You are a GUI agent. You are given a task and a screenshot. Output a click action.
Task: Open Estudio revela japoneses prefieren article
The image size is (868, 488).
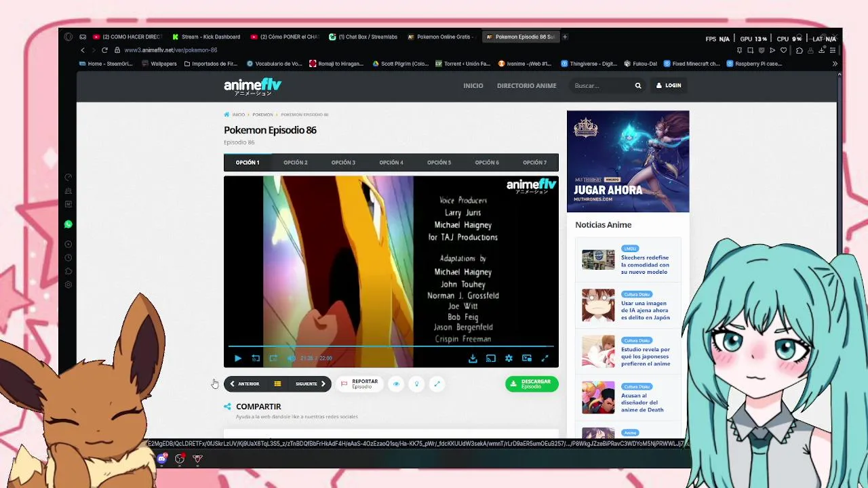(x=646, y=357)
